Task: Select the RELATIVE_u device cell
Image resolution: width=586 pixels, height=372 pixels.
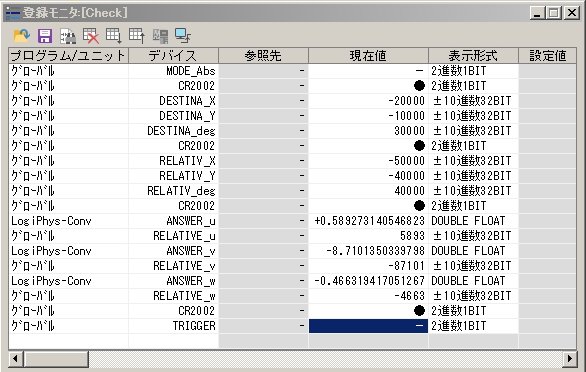Action: point(173,236)
